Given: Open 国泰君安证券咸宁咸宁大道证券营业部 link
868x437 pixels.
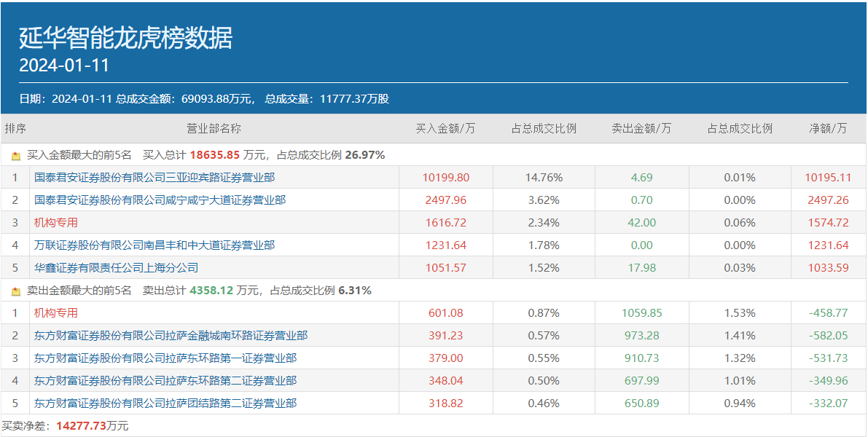Looking at the screenshot, I should coord(160,200).
